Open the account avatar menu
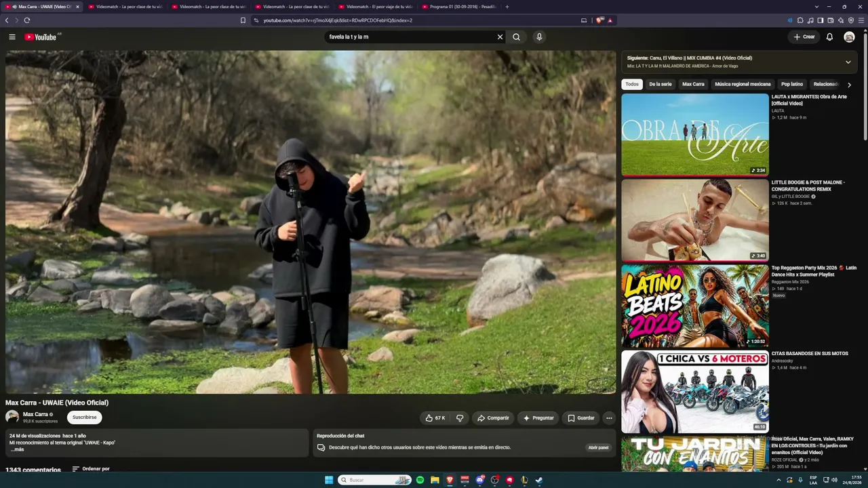Image resolution: width=868 pixels, height=488 pixels. (849, 37)
